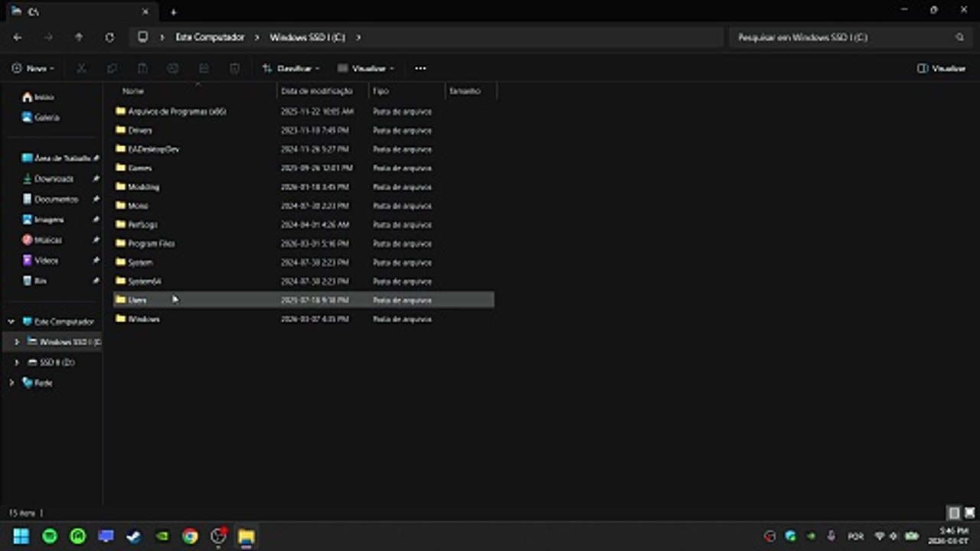The height and width of the screenshot is (551, 980).
Task: Open the three-dots See more menu
Action: (420, 68)
